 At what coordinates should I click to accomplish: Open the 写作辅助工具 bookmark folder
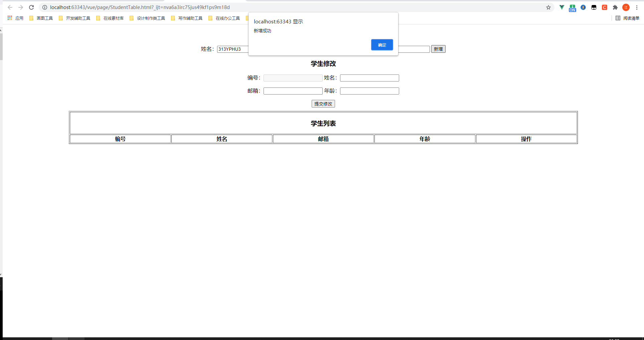pyautogui.click(x=187, y=18)
